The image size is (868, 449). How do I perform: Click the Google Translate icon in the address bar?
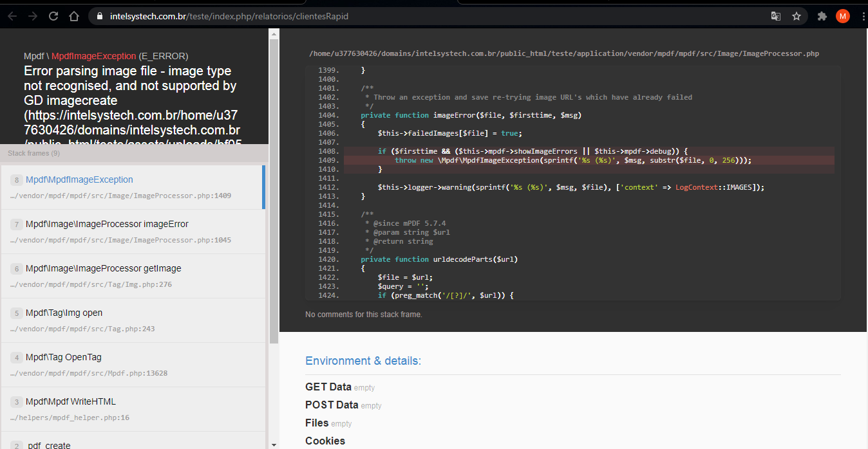click(x=775, y=15)
